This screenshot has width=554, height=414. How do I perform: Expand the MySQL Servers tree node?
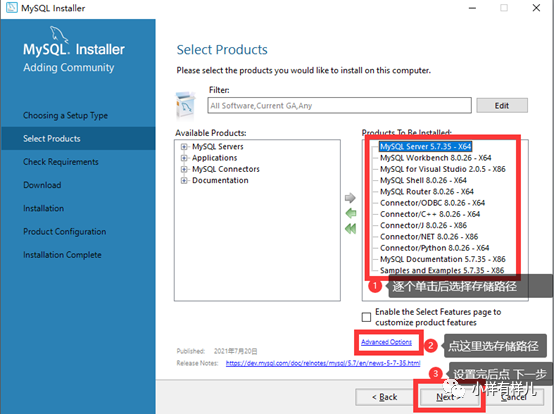tap(184, 147)
